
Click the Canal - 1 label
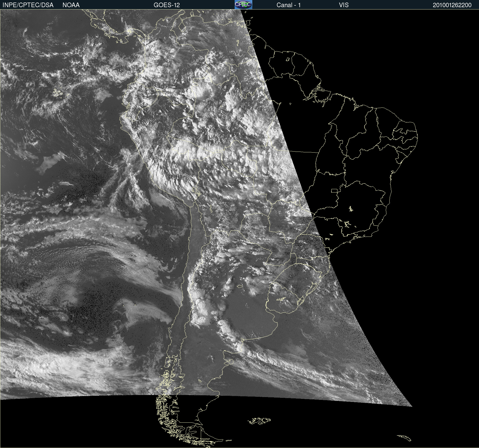point(288,5)
